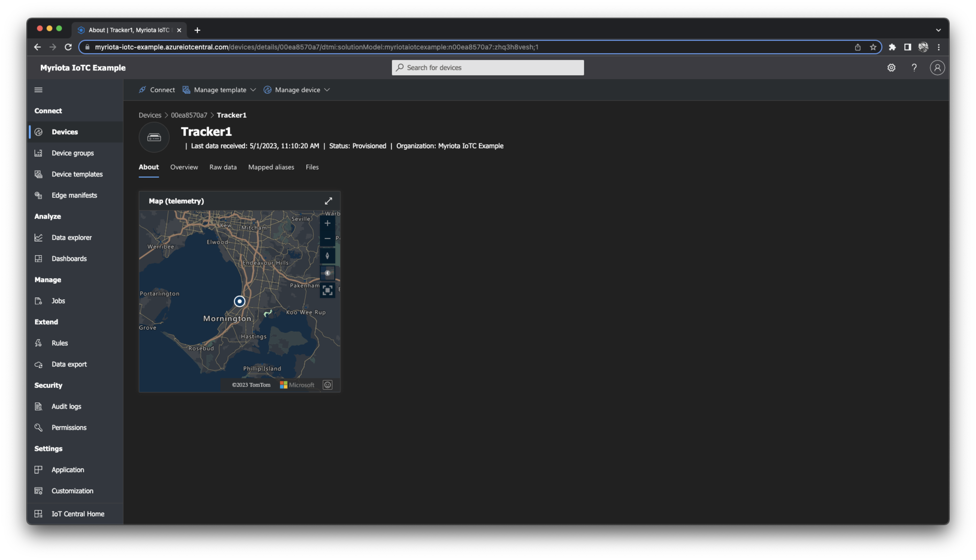Select Devices in the sidebar
The height and width of the screenshot is (560, 976).
pos(64,132)
